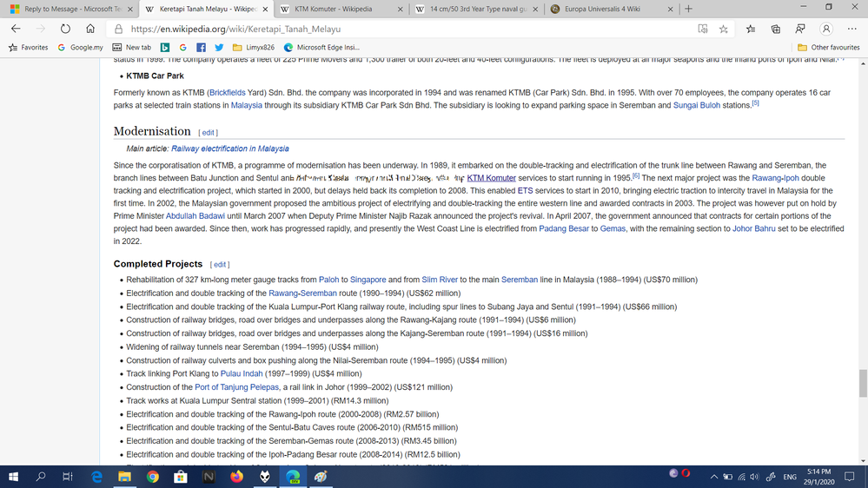Open the feedback or share icon
Image resolution: width=868 pixels, height=488 pixels.
pos(800,29)
